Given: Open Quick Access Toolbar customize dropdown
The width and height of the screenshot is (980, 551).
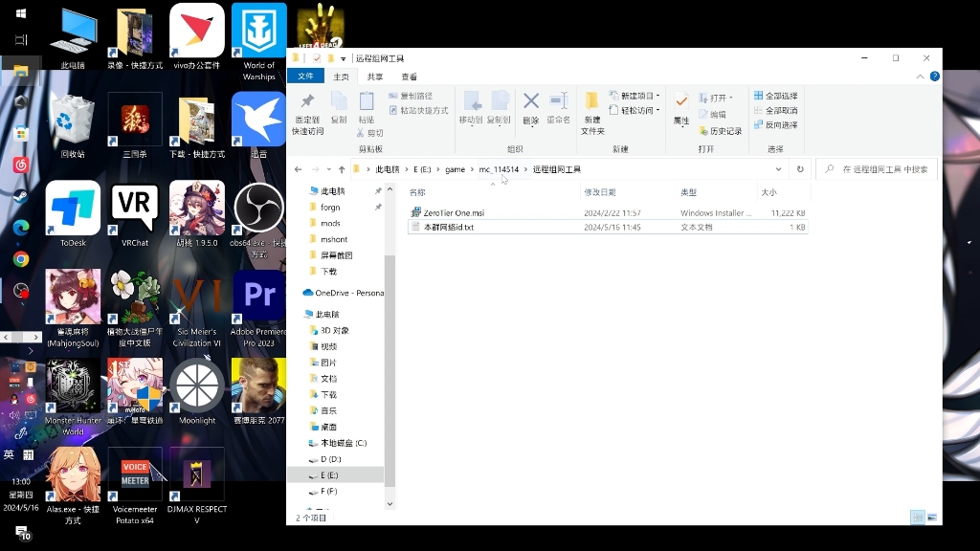Looking at the screenshot, I should [x=344, y=58].
